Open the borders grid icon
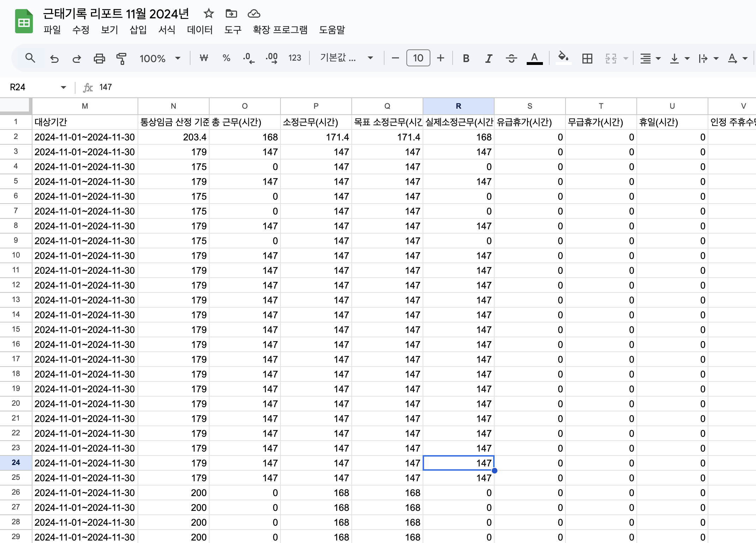This screenshot has width=756, height=543. (x=587, y=58)
